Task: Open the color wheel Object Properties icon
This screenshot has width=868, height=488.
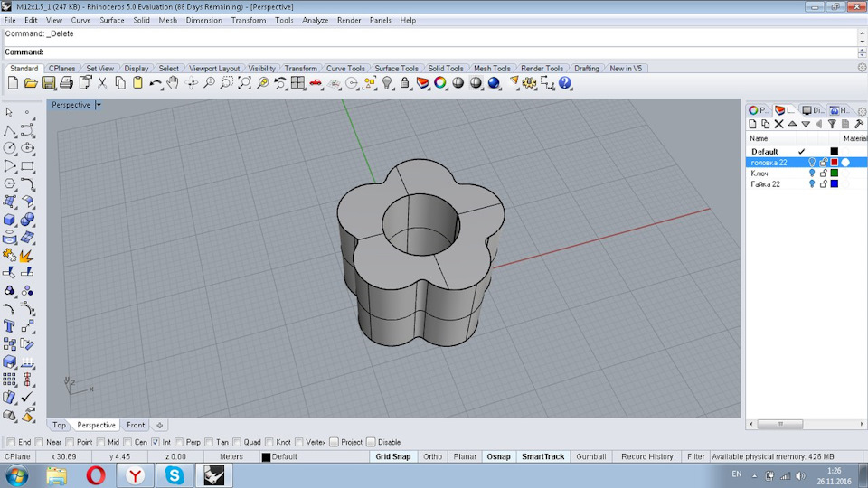Action: [x=440, y=83]
